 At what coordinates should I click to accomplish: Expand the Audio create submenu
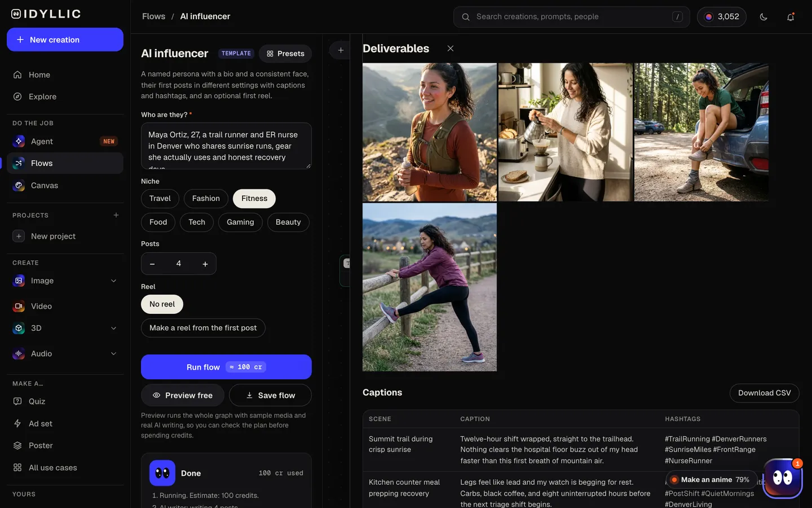pos(113,353)
